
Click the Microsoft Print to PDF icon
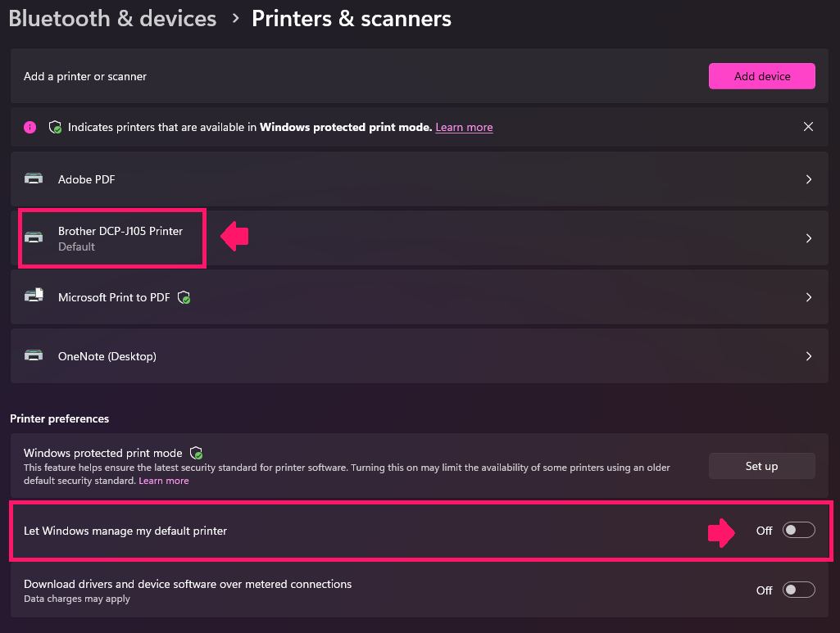point(34,296)
